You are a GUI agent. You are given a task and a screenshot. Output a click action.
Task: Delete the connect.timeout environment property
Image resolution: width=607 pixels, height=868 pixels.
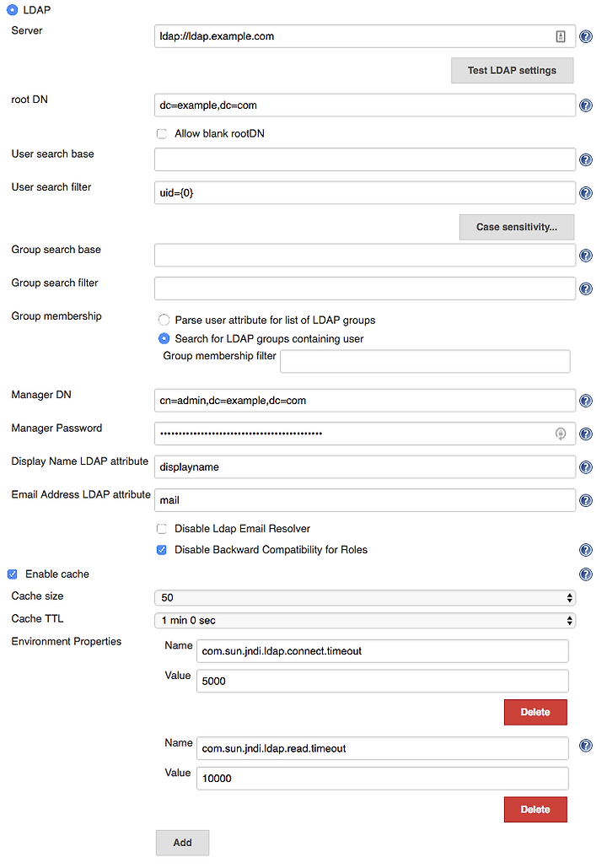[x=535, y=712]
